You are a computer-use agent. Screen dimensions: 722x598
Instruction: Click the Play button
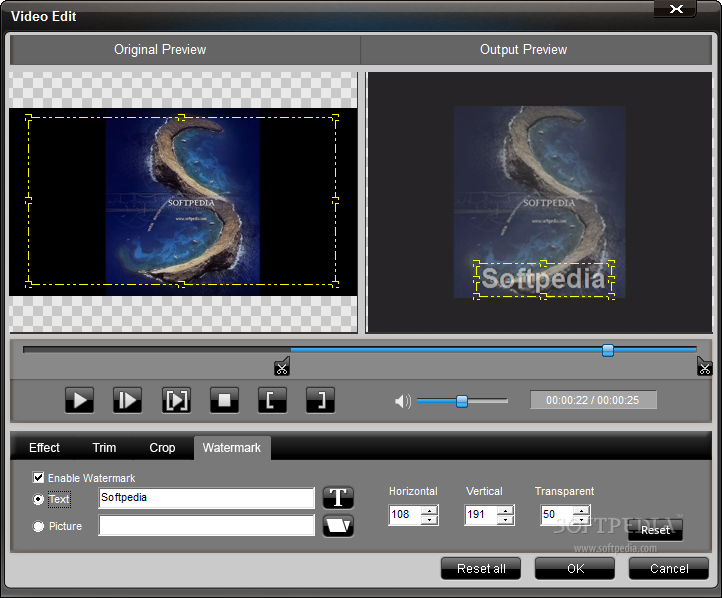(79, 400)
